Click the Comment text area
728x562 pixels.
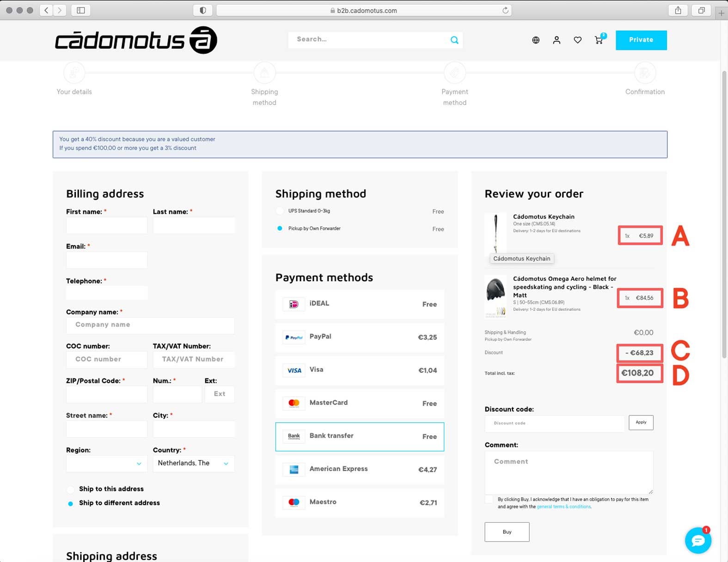click(569, 472)
